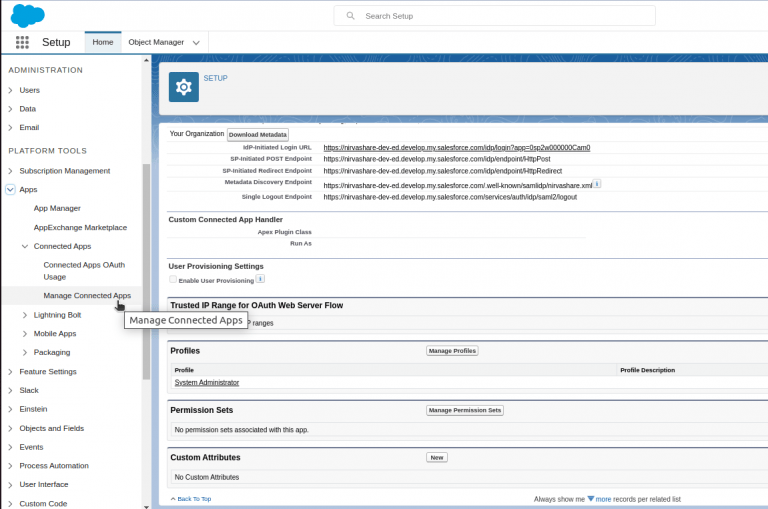Expand the Events section
Screen dimensions: 768x509
point(10,447)
